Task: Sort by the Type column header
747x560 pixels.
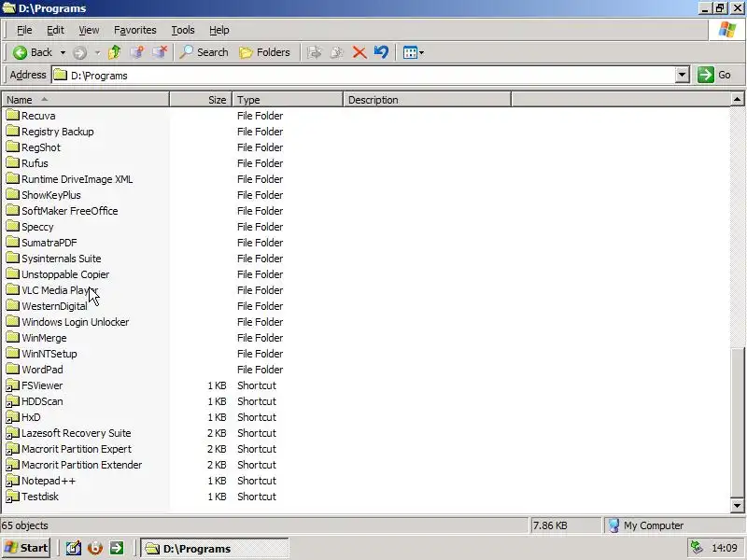Action: point(288,100)
